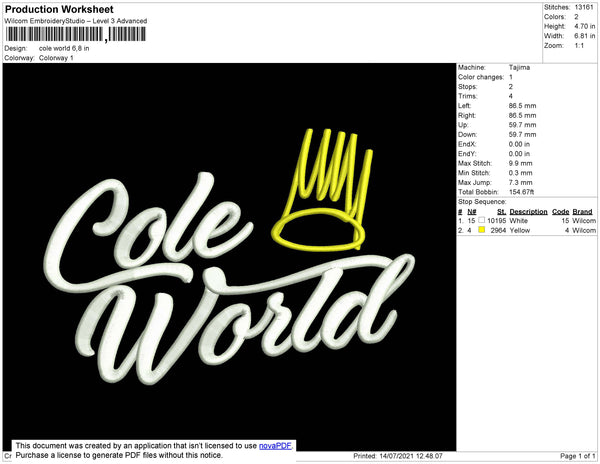The width and height of the screenshot is (600, 464).
Task: Click the Max Jump value '7.3 mm'
Action: pyautogui.click(x=520, y=182)
